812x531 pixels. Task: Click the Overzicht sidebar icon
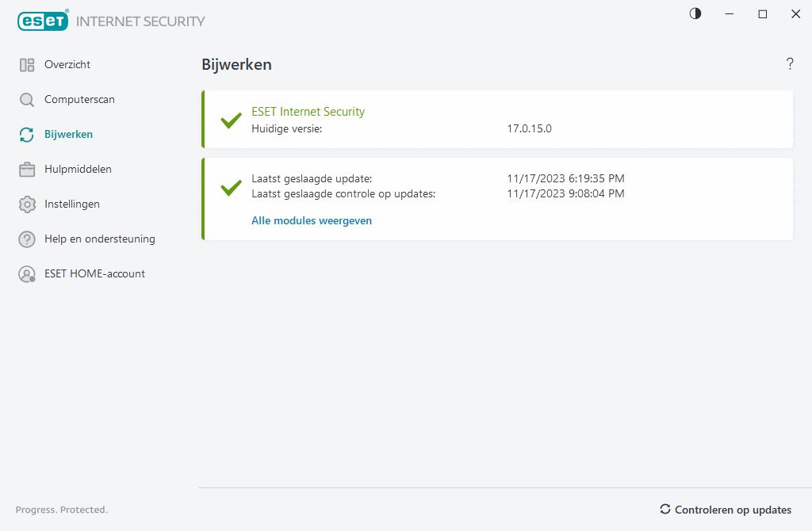point(27,65)
